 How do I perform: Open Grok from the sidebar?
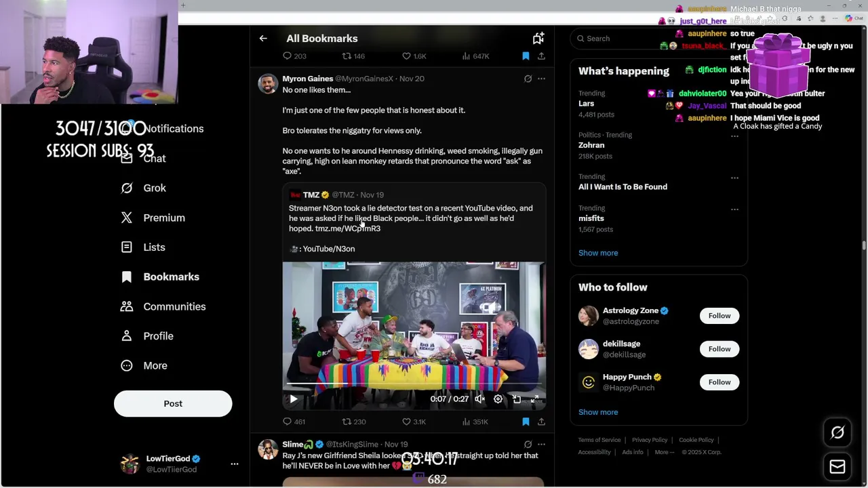[143, 188]
